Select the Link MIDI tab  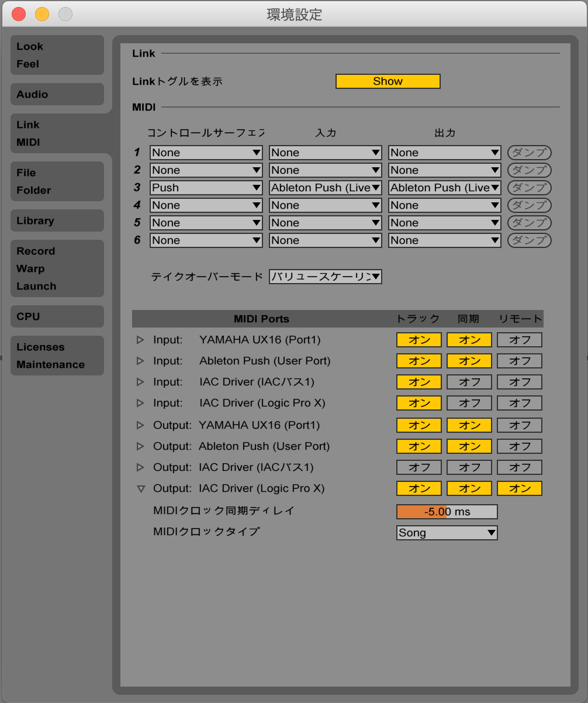[57, 133]
